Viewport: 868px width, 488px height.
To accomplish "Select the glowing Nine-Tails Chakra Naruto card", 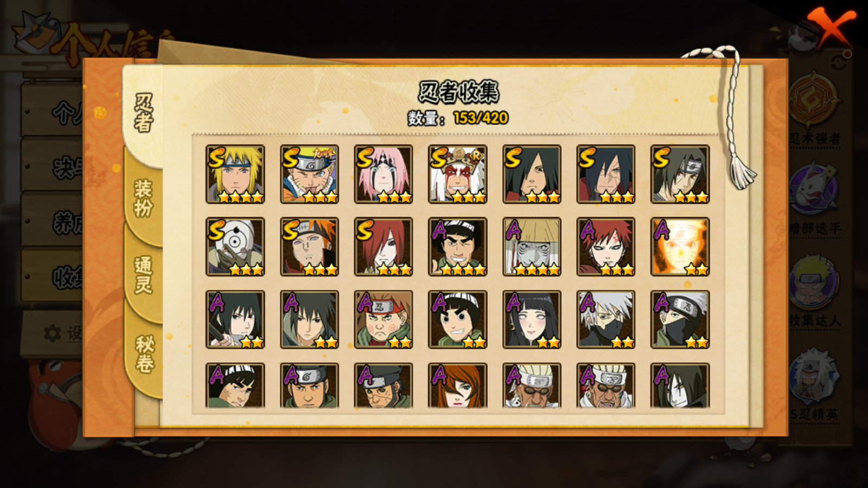I will [680, 247].
